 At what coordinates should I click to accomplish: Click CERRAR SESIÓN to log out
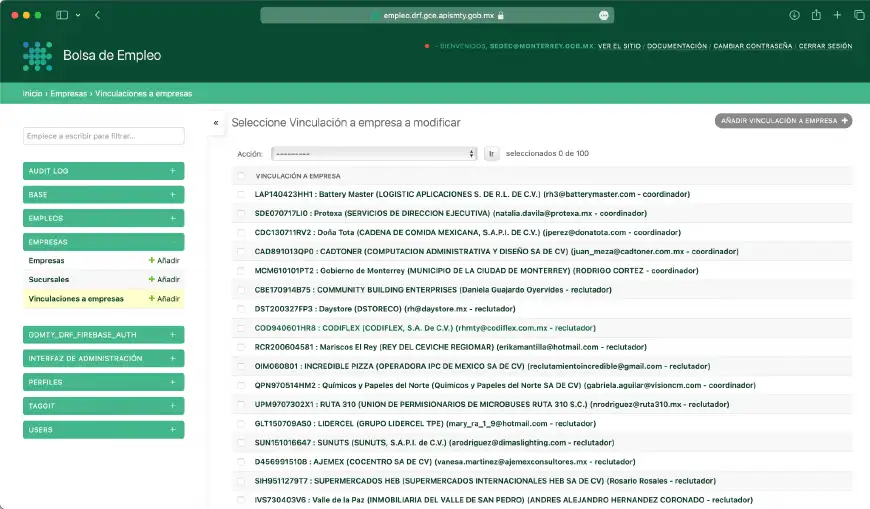point(826,46)
